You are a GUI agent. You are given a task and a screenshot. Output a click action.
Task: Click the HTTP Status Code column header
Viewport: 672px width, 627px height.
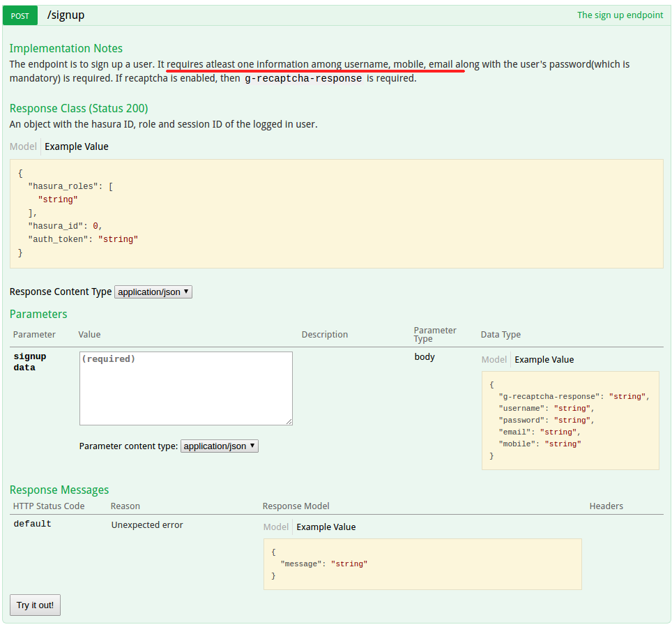(x=49, y=506)
